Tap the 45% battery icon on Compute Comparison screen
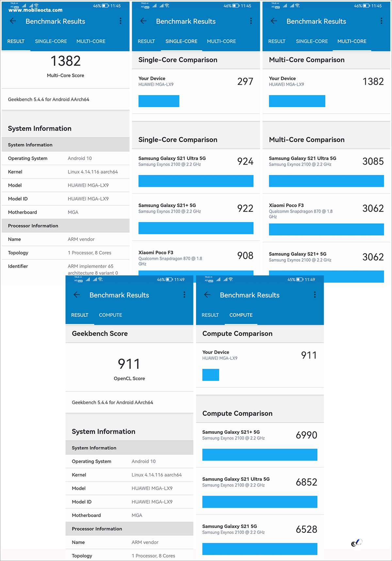The width and height of the screenshot is (392, 561). pos(300,280)
